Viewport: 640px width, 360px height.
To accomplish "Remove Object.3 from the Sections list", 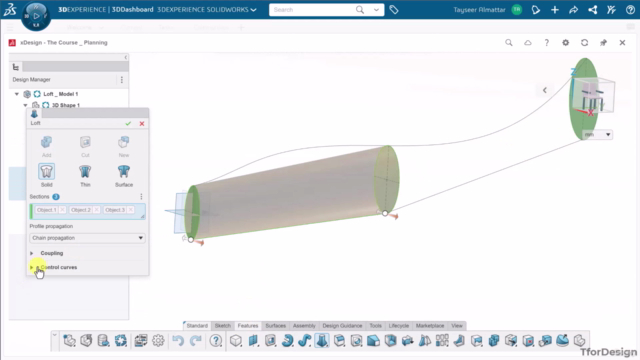I will 131,210.
